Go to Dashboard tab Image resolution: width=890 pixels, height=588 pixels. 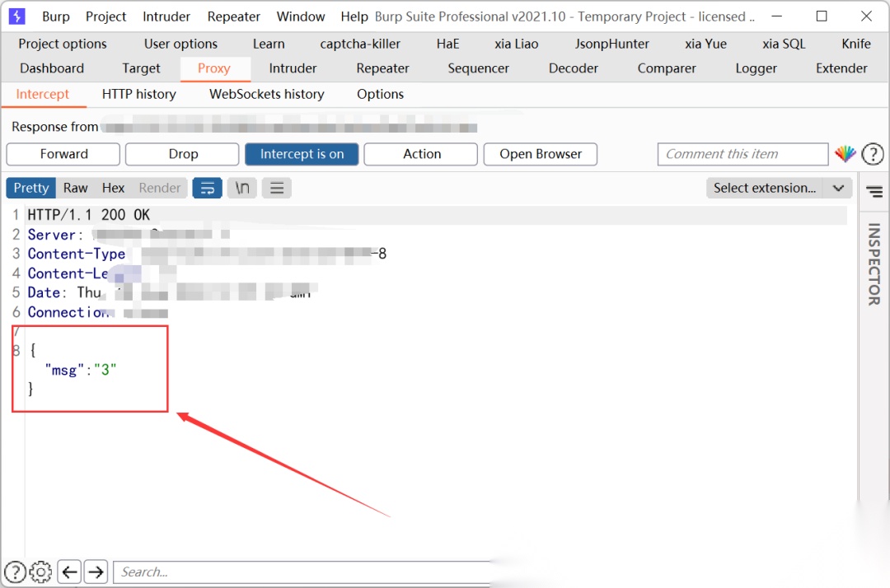point(52,68)
